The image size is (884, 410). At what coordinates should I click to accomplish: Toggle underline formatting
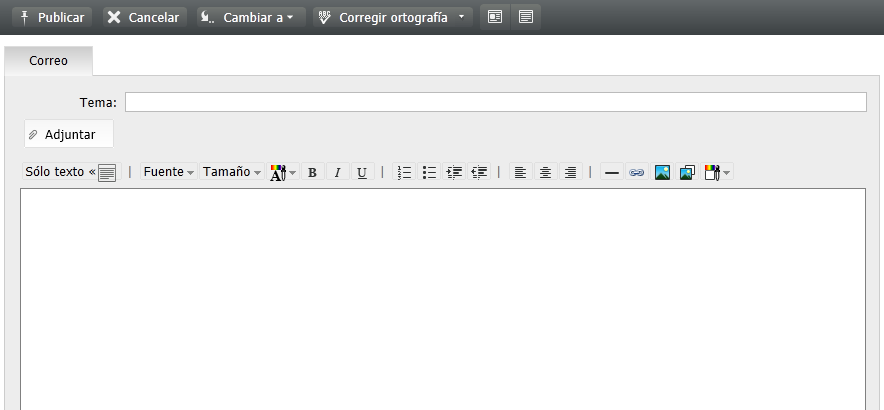tap(362, 172)
